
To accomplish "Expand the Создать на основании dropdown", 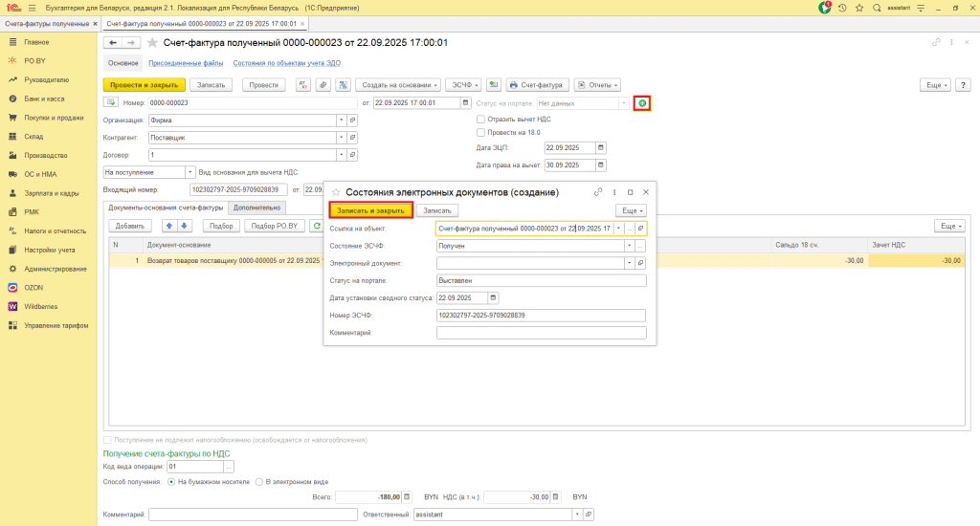I will [400, 84].
